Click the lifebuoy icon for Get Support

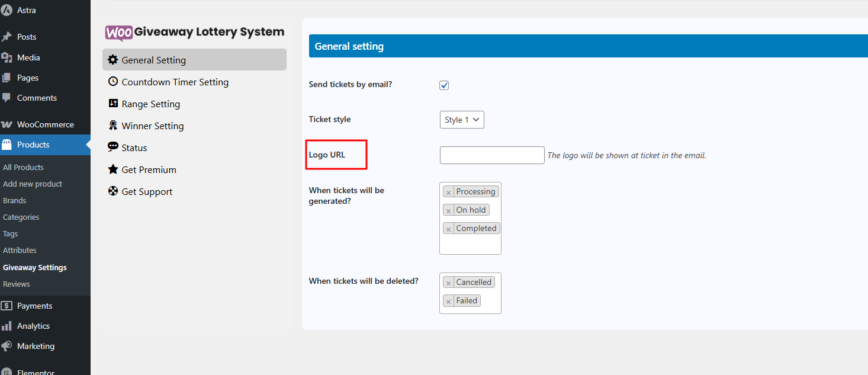(x=112, y=191)
